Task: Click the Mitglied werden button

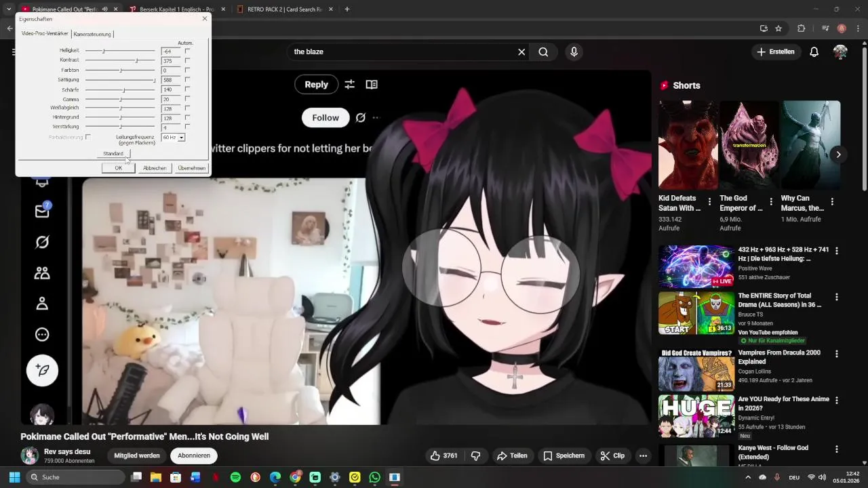Action: (137, 455)
